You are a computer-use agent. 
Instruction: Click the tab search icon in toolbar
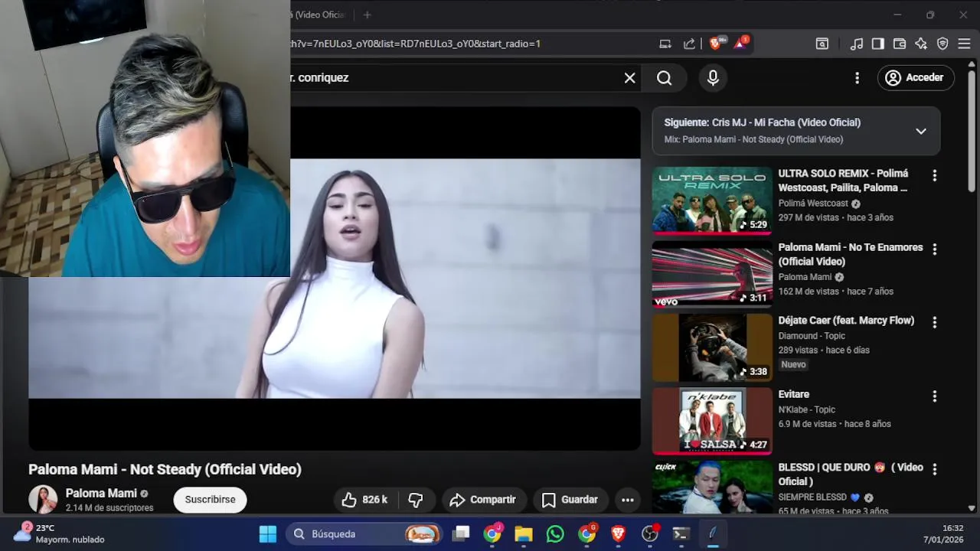pyautogui.click(x=822, y=44)
